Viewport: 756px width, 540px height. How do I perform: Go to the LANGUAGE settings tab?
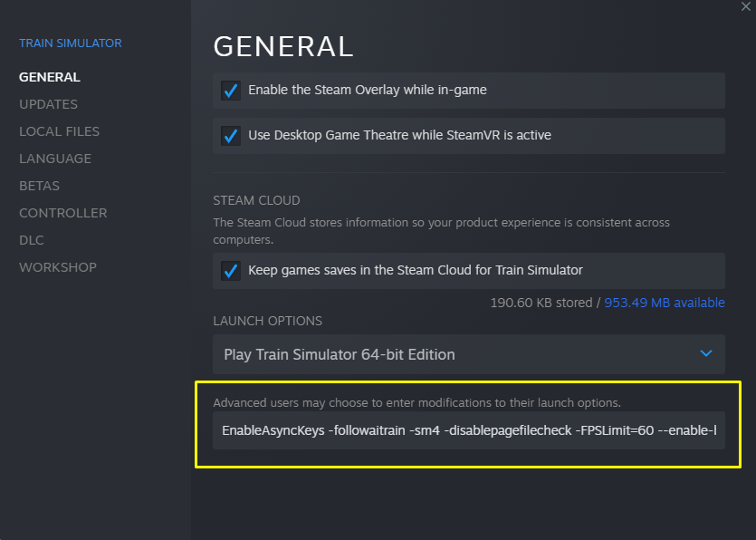pos(55,159)
